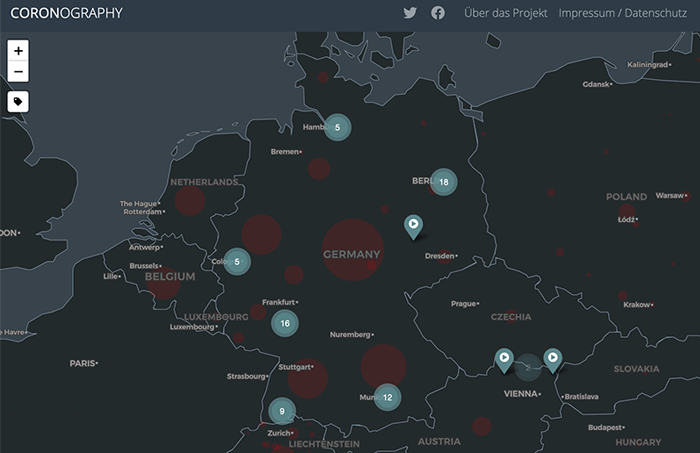Click the Budapest city label
The height and width of the screenshot is (453, 700).
(605, 427)
